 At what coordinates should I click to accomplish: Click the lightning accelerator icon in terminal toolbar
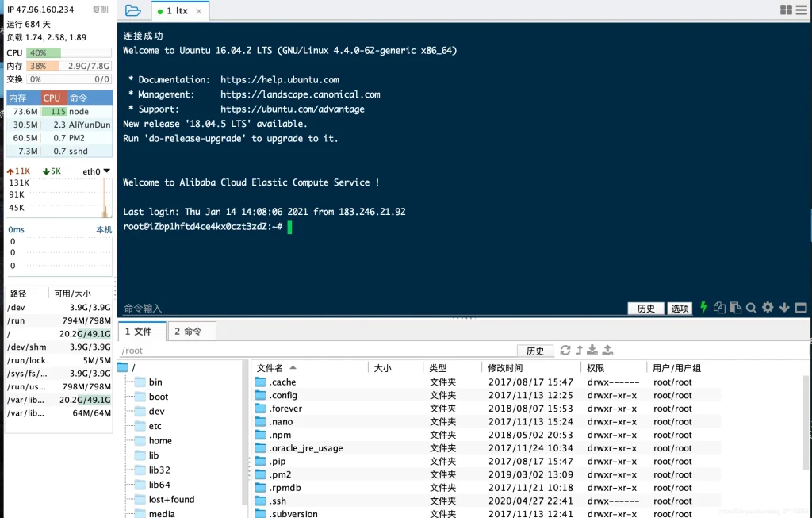coord(703,308)
